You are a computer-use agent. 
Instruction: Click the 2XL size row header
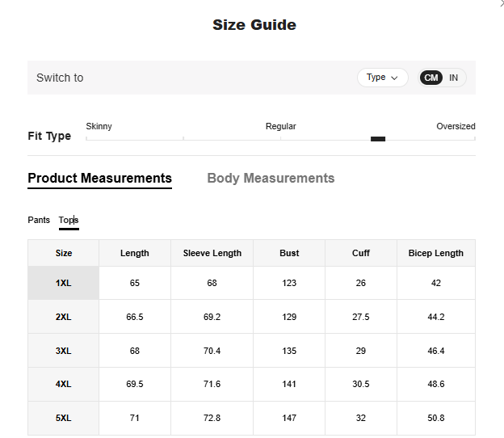pos(64,318)
